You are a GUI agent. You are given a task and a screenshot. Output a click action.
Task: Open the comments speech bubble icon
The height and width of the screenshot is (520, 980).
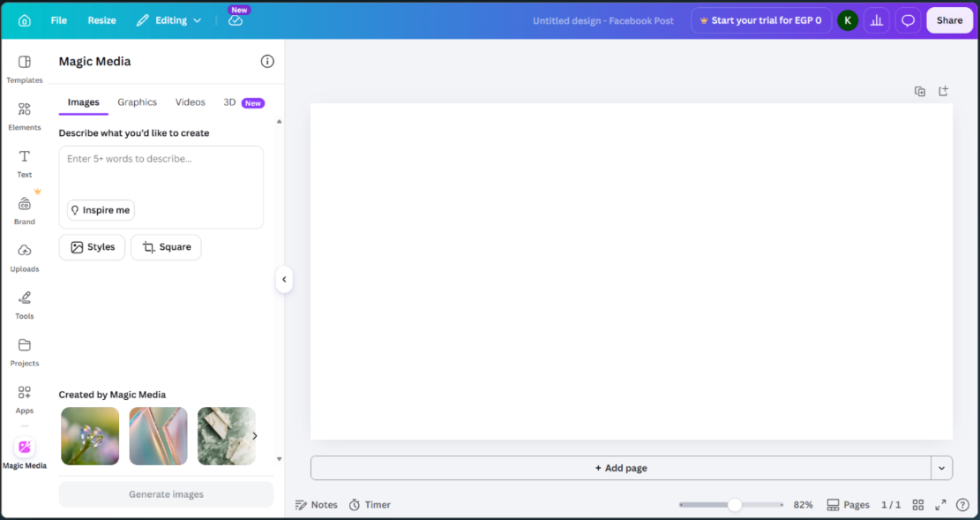point(909,20)
